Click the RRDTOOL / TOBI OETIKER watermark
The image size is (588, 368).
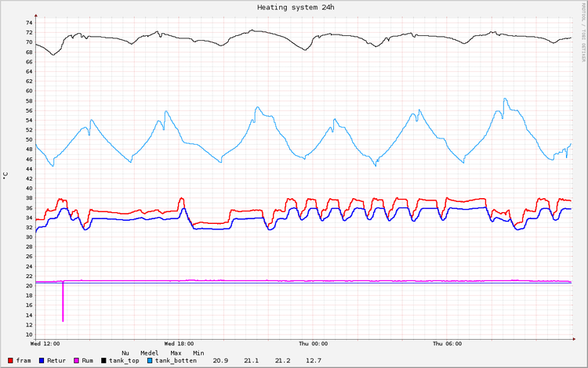[x=583, y=33]
